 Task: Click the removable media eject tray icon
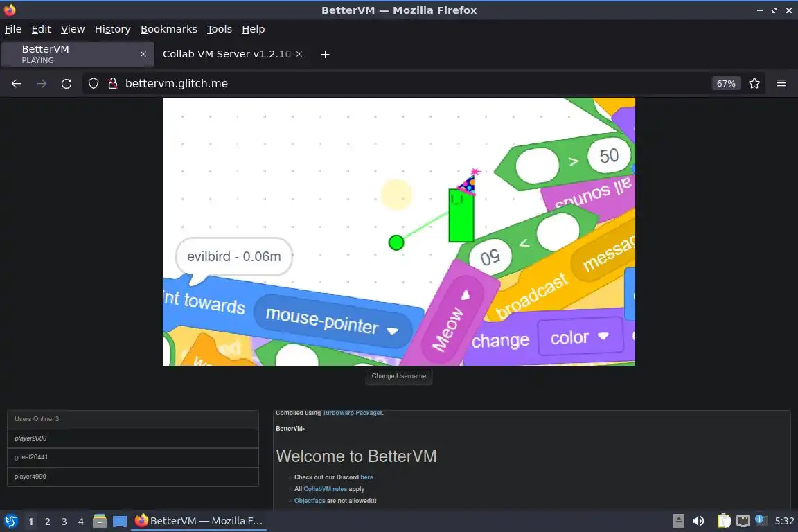[x=678, y=521]
